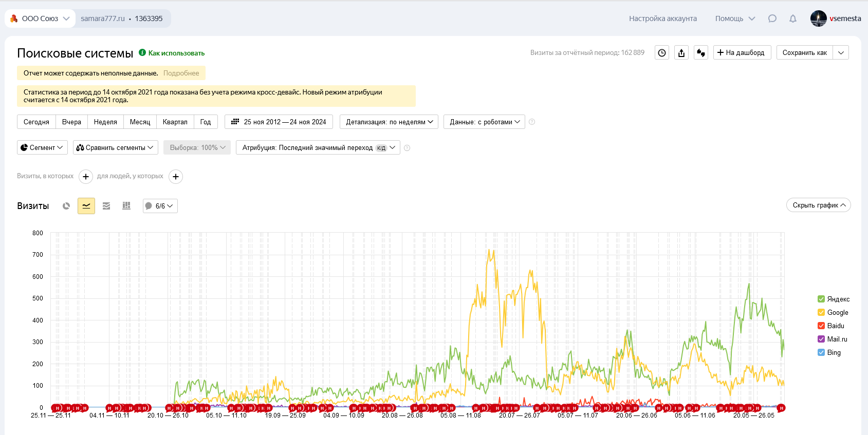Open Выборка: 100% dropdown
The image size is (868, 435).
point(197,147)
